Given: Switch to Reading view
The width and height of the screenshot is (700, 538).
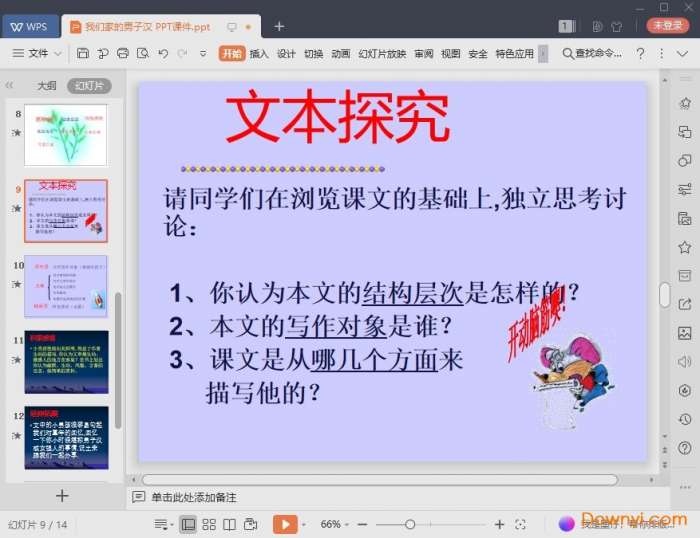Looking at the screenshot, I should (229, 525).
